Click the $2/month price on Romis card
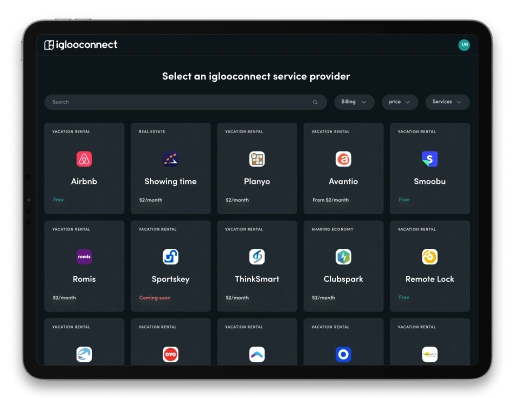This screenshot has height=398, width=514. [64, 298]
